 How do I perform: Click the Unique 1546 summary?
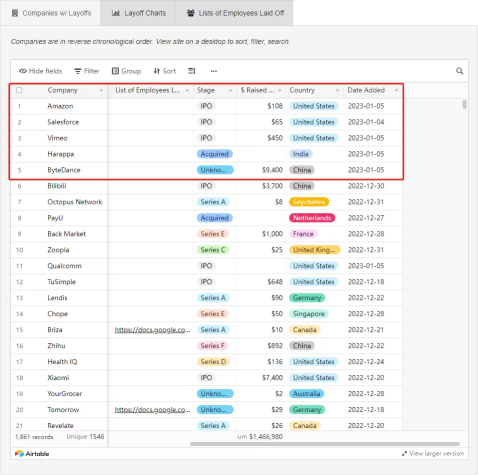point(85,437)
